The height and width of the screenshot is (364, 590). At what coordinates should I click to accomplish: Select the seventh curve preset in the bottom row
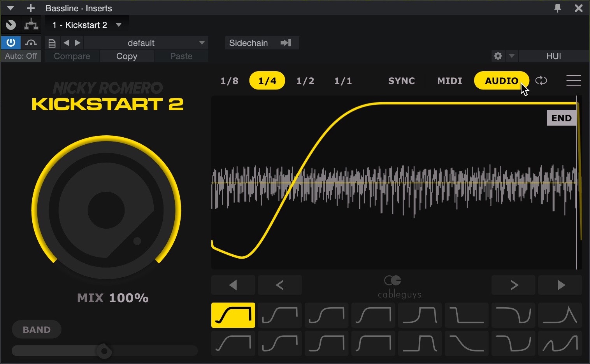tap(513, 343)
